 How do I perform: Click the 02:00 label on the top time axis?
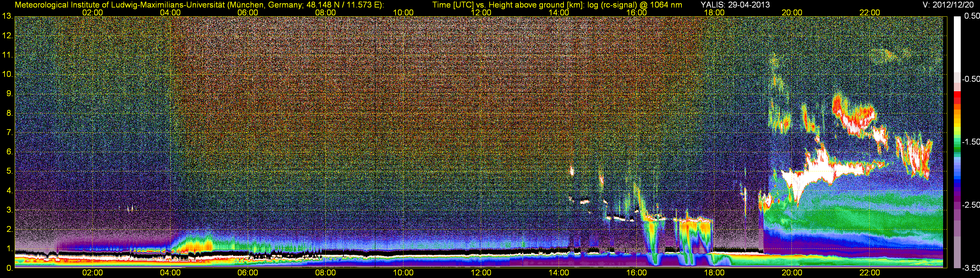pos(92,12)
